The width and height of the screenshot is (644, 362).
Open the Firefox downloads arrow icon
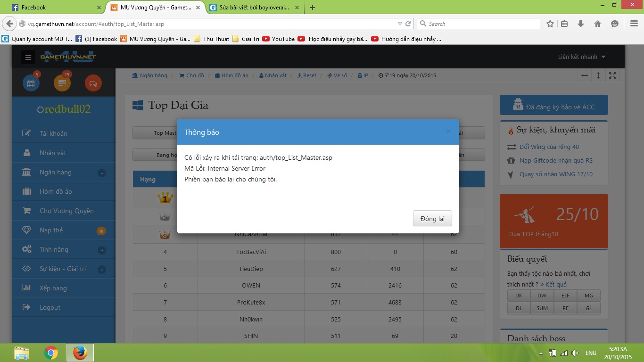[581, 24]
